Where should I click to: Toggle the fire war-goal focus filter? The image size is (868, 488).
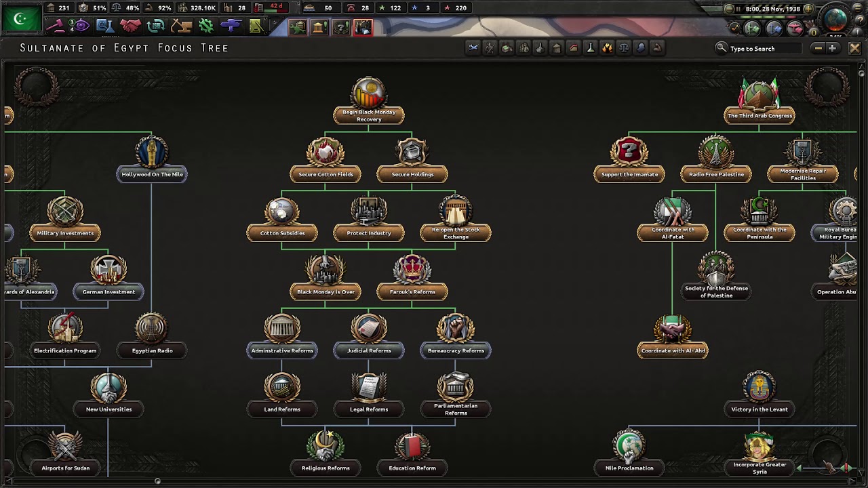coord(607,47)
